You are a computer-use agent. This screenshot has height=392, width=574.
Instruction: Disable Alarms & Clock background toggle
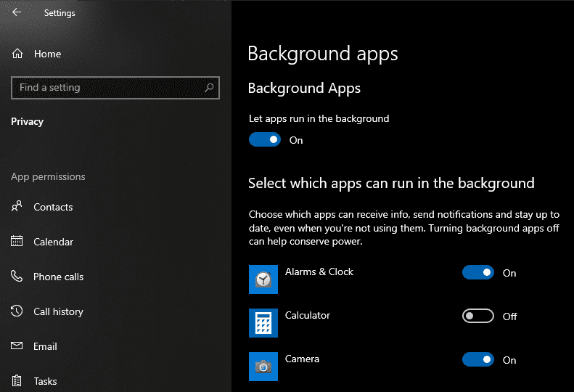(x=478, y=272)
